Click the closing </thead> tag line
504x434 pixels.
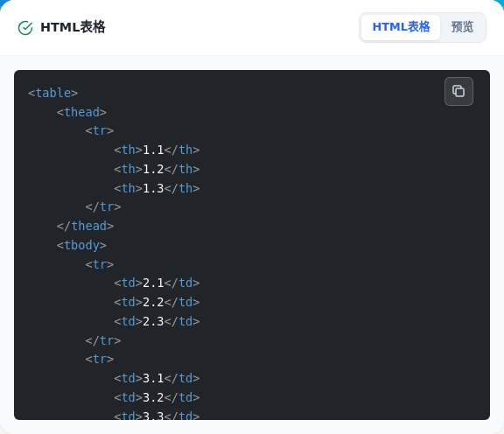[85, 226]
